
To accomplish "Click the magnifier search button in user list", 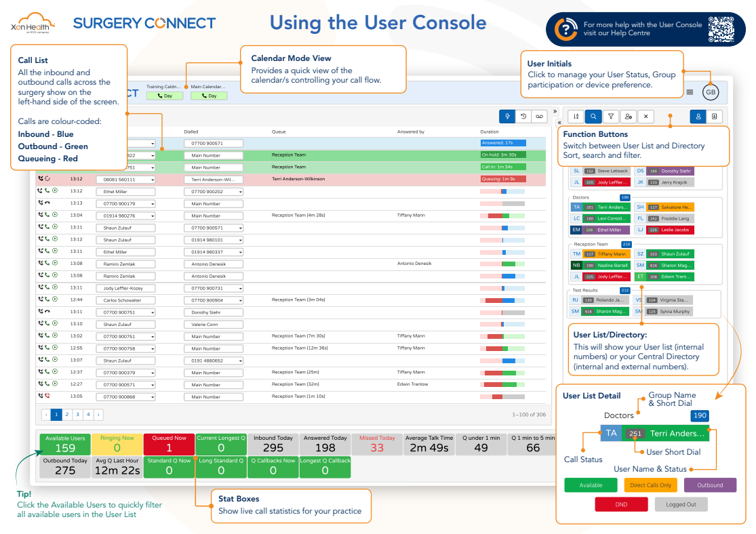I will 593,116.
